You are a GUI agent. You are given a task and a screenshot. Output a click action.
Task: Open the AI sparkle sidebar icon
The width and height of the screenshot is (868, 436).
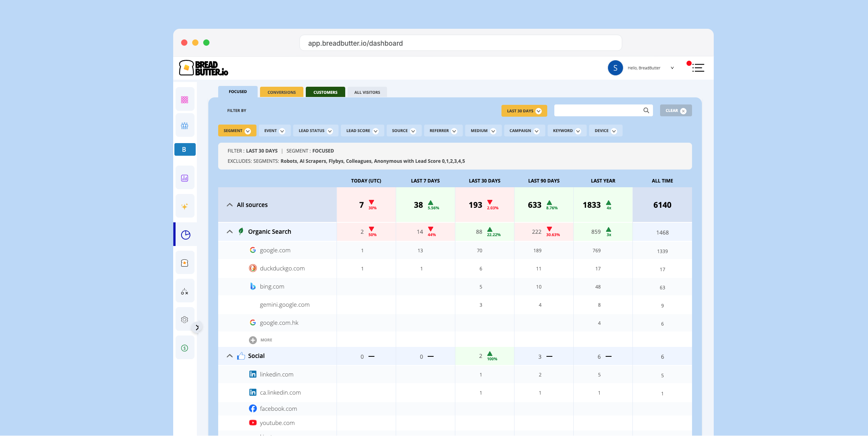tap(185, 206)
